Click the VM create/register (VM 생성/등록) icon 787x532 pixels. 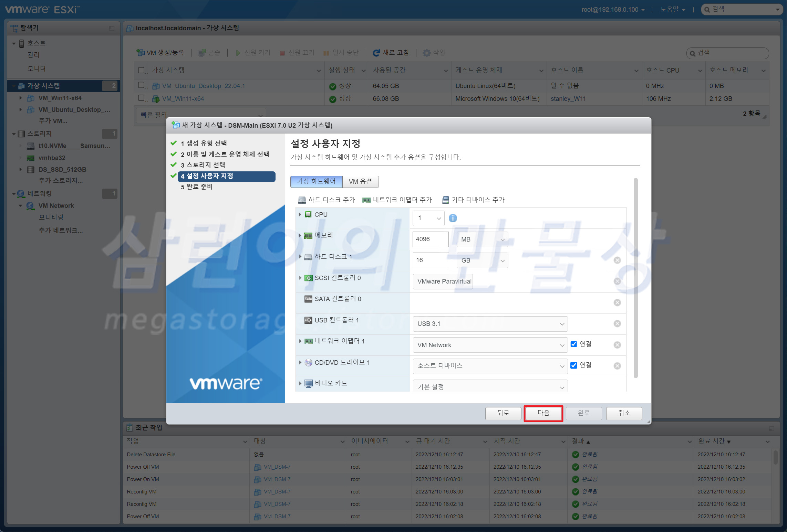(x=140, y=53)
